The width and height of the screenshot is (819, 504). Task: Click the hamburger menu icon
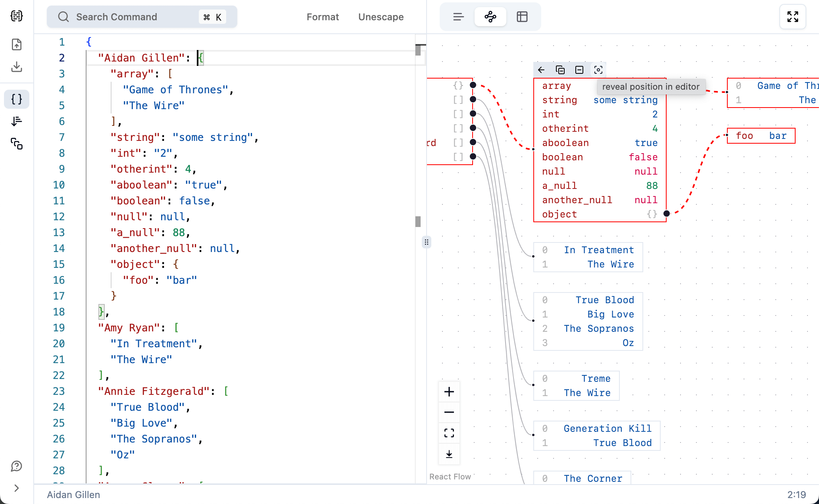(458, 16)
